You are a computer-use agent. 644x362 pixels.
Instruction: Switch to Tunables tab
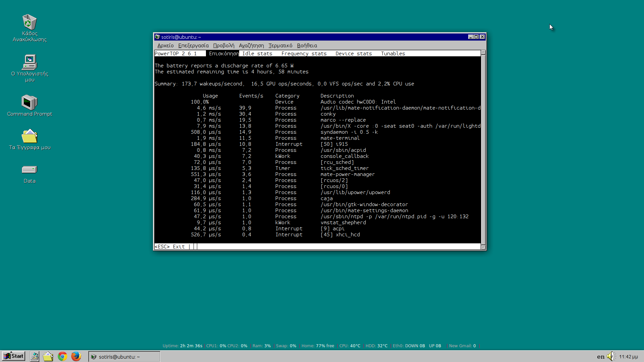[x=393, y=54]
